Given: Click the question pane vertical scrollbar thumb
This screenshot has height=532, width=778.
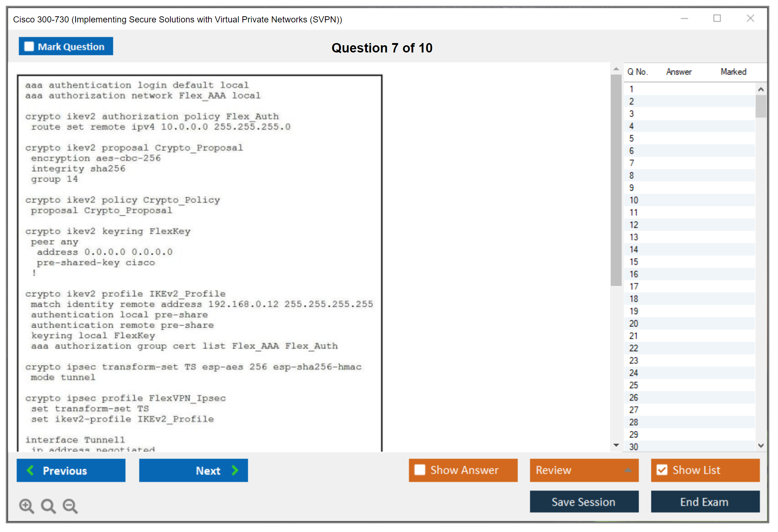Looking at the screenshot, I should [616, 181].
